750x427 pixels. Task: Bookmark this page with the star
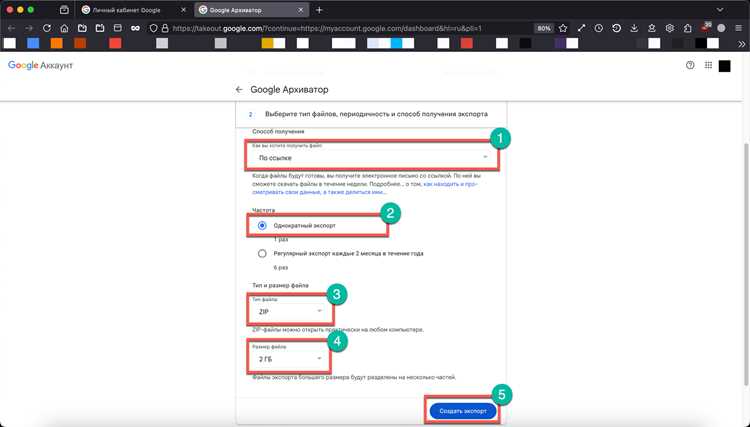[x=563, y=28]
